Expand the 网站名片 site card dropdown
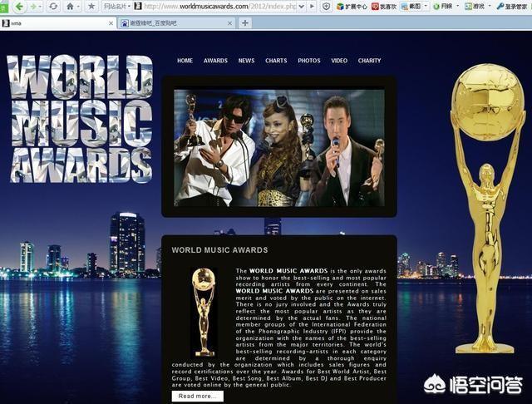Image resolution: width=532 pixels, height=404 pixels. (x=117, y=6)
